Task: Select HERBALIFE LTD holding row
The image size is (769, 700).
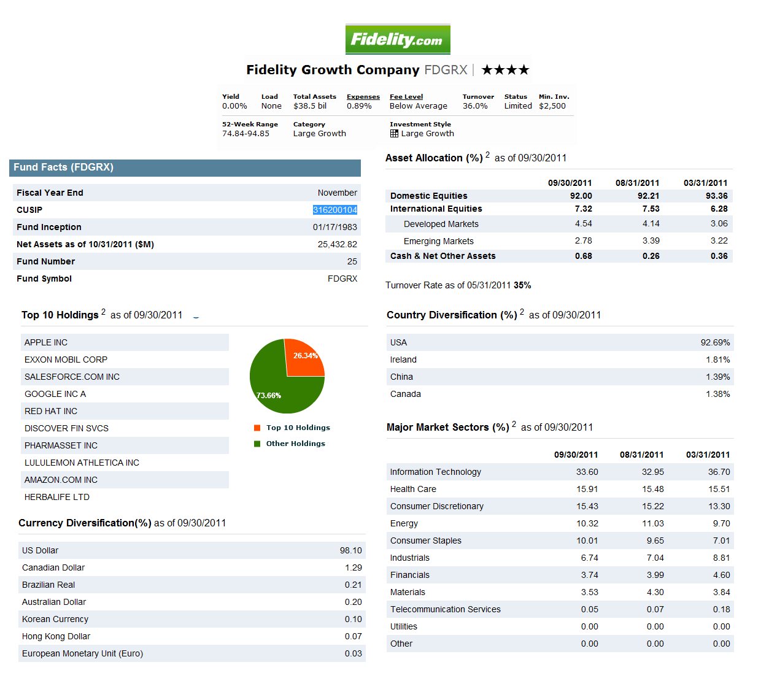Action: [x=125, y=497]
